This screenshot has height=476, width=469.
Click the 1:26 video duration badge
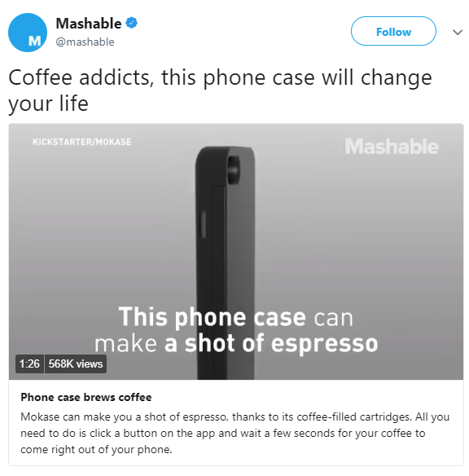pyautogui.click(x=29, y=364)
